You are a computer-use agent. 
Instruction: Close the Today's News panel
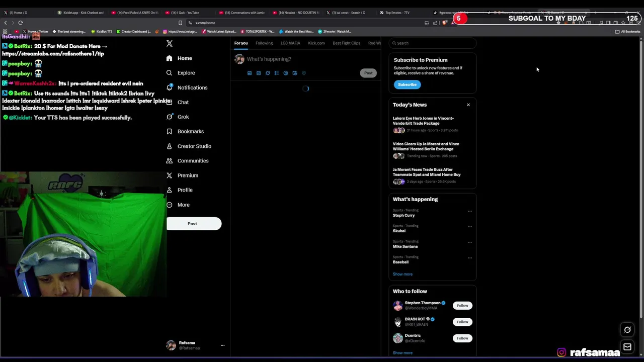click(x=468, y=105)
